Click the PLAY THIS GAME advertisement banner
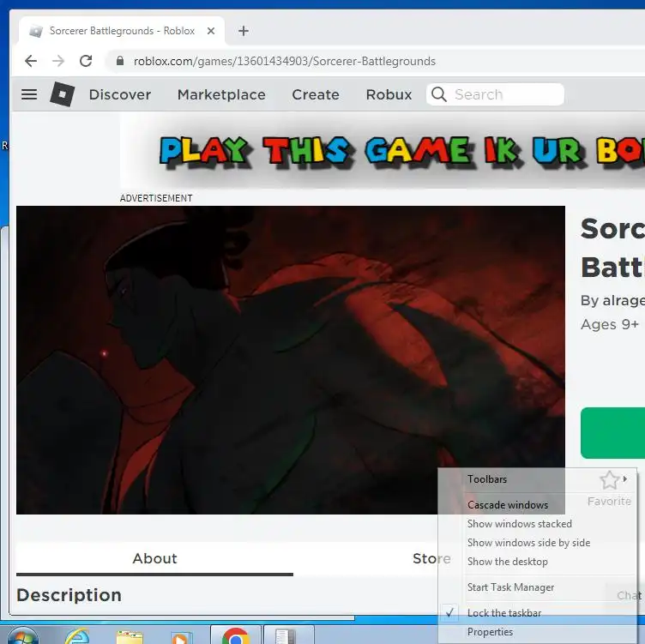Screen dimensions: 645x644 383,151
